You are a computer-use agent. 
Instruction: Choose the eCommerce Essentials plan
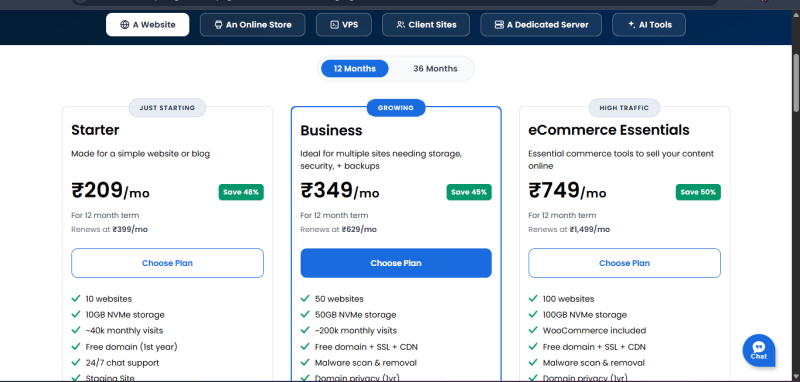click(624, 263)
